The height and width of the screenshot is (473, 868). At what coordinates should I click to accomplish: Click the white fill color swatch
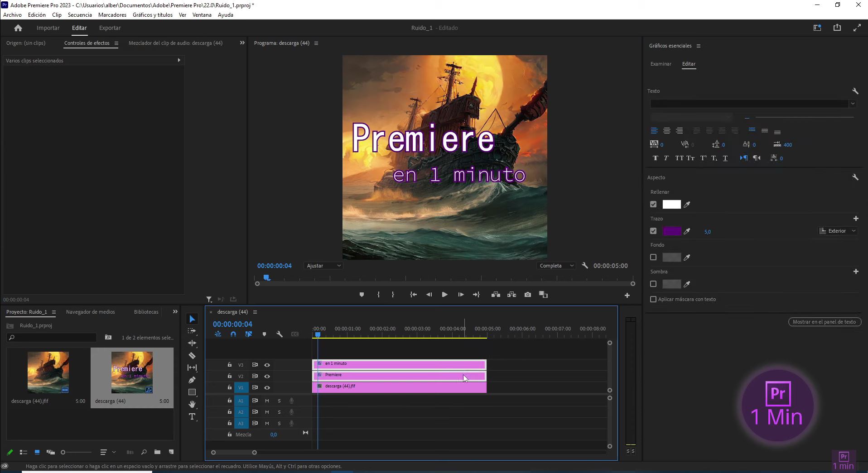(x=672, y=205)
